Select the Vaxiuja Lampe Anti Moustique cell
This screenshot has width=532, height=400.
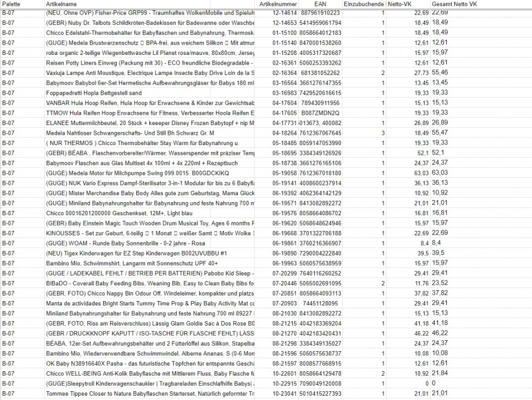pyautogui.click(x=149, y=73)
